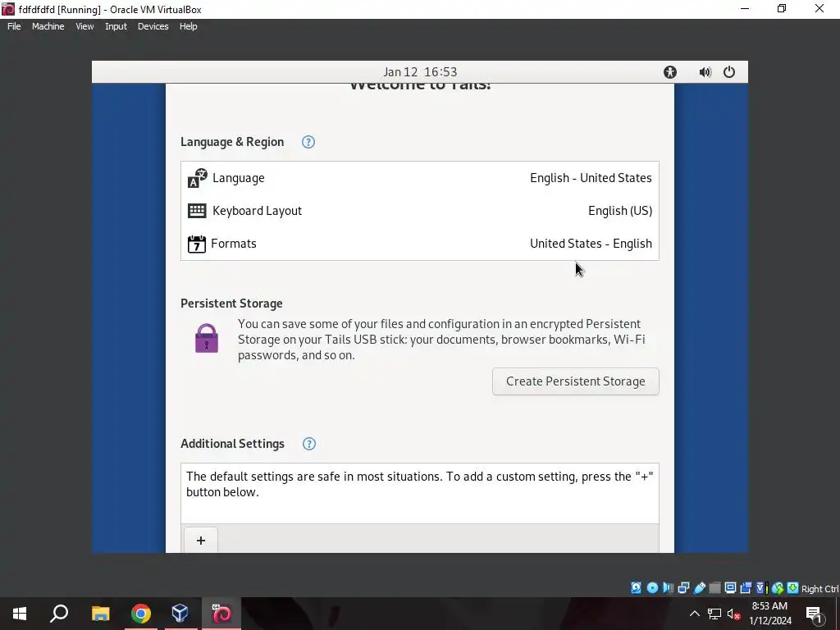The width and height of the screenshot is (840, 630).
Task: Click the 'English (US)' keyboard value
Action: [x=620, y=211]
